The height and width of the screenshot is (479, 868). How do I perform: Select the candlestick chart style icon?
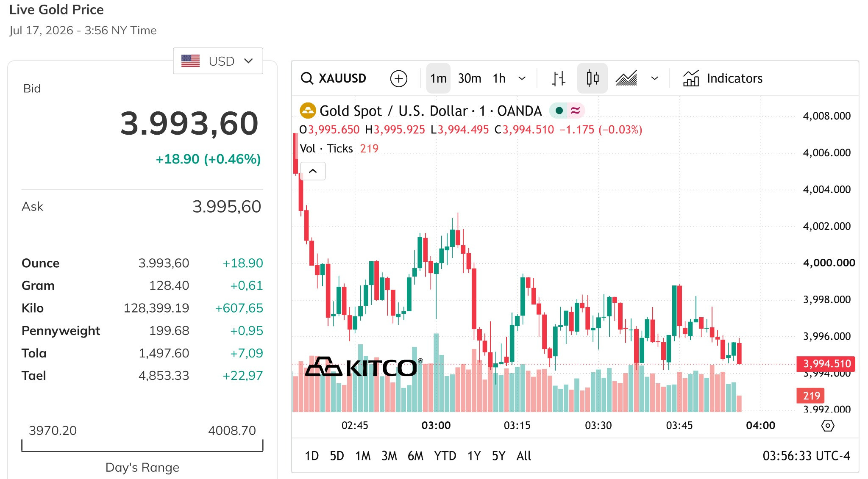(x=592, y=78)
